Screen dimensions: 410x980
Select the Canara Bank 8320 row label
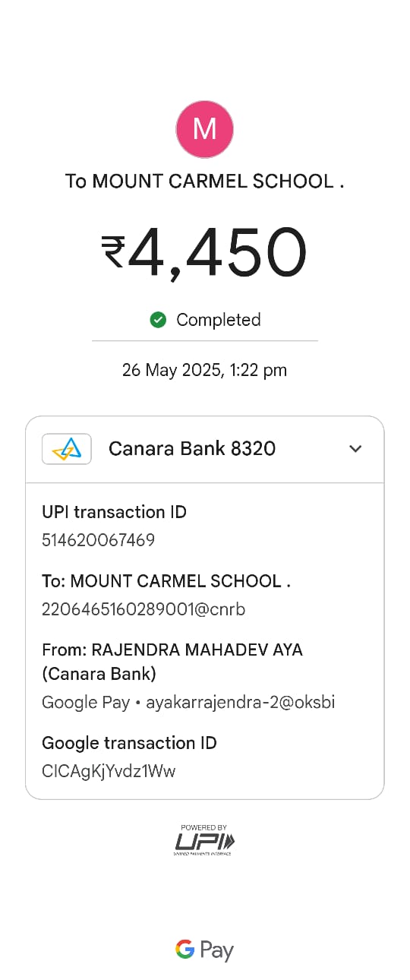click(x=192, y=449)
